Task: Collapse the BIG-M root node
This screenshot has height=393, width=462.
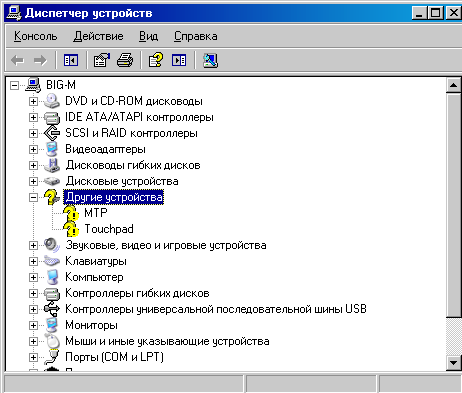Action: pos(14,85)
